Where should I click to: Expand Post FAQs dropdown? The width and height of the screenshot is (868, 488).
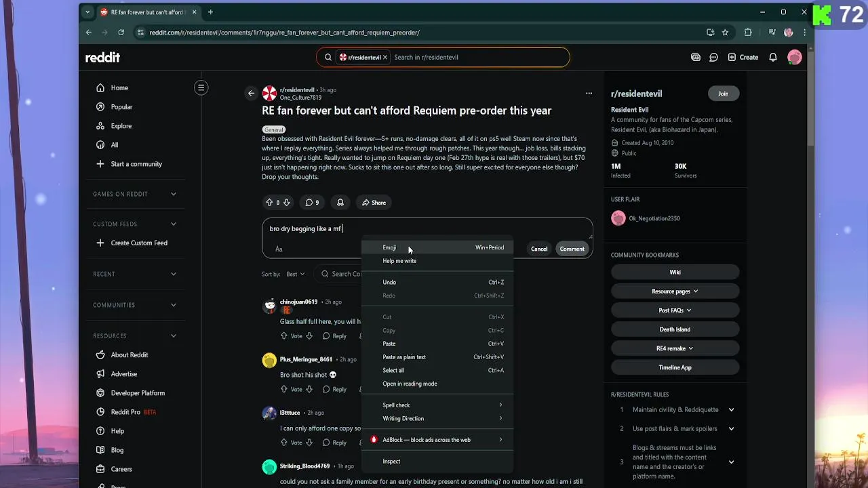tap(675, 310)
